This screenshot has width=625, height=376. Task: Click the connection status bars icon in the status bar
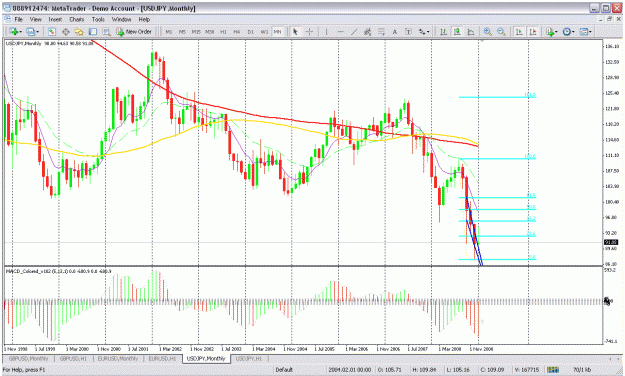(x=553, y=370)
